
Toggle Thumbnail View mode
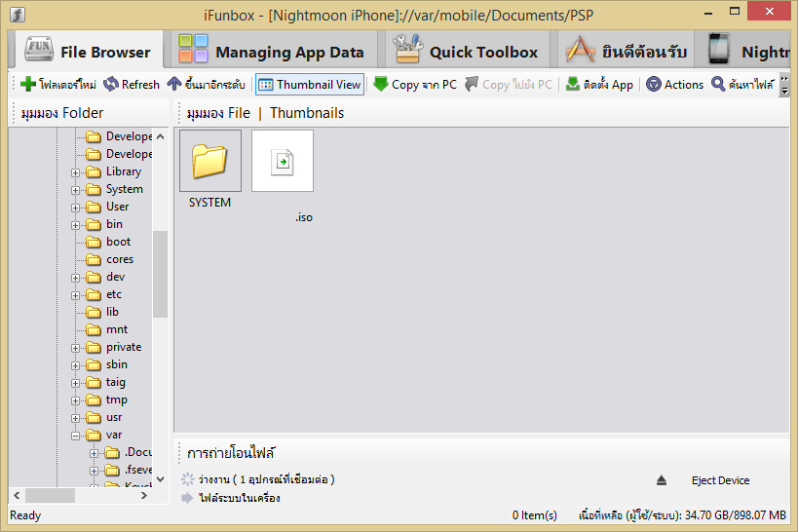click(310, 85)
